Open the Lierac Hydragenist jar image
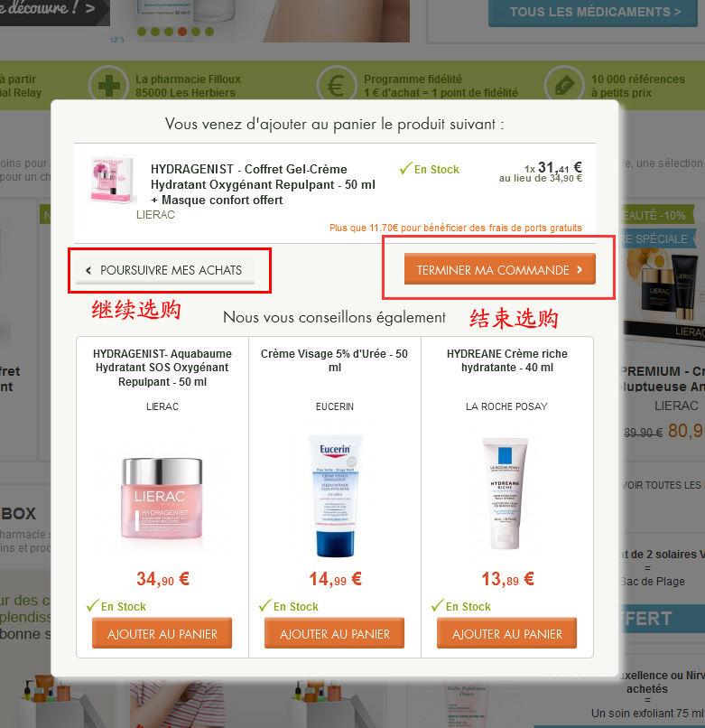Screen dimensions: 705x728 (162, 499)
